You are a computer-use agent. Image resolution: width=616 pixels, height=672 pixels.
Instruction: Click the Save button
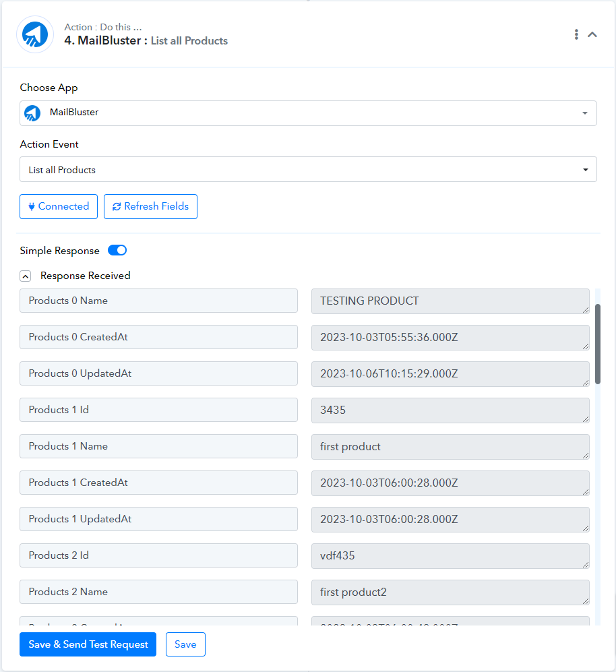pyautogui.click(x=185, y=644)
